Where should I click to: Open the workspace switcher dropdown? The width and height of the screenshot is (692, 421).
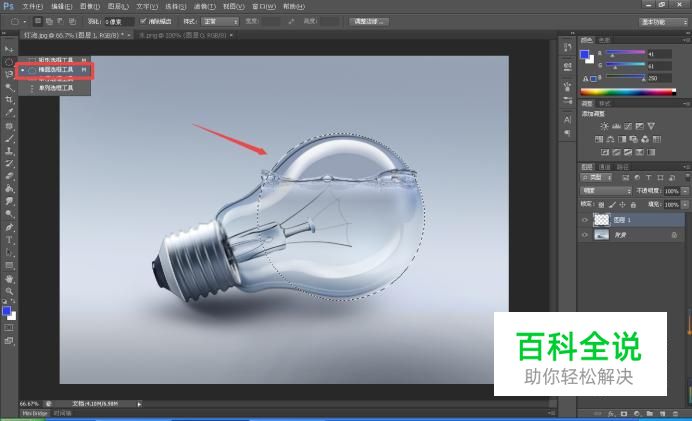point(663,22)
